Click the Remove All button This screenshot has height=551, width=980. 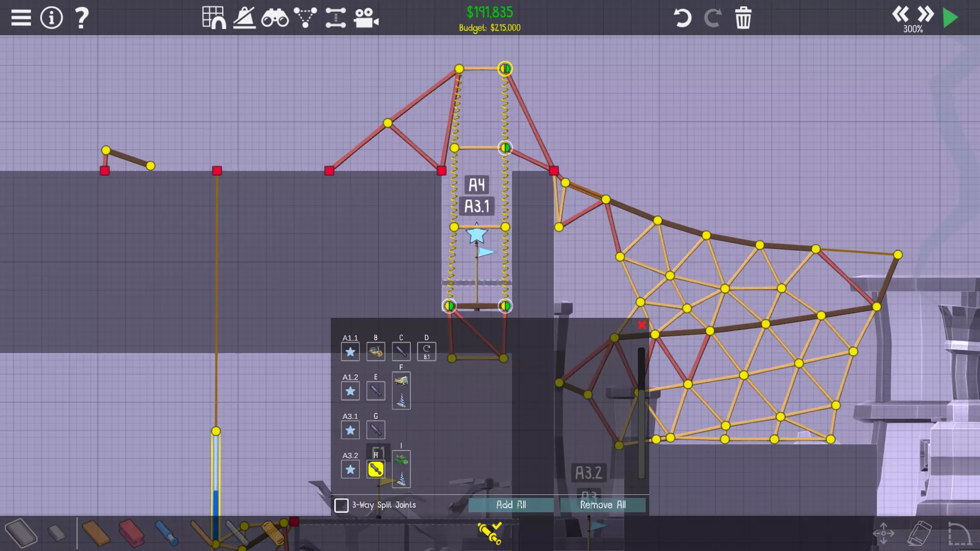(603, 505)
